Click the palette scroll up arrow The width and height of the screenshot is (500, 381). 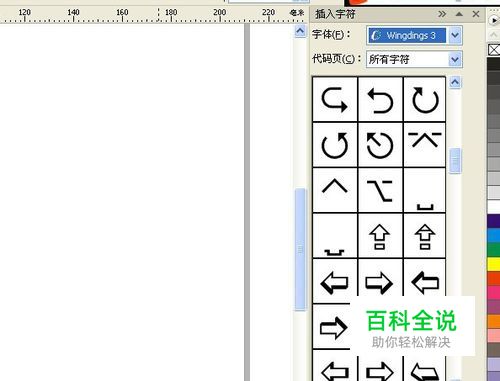click(494, 35)
